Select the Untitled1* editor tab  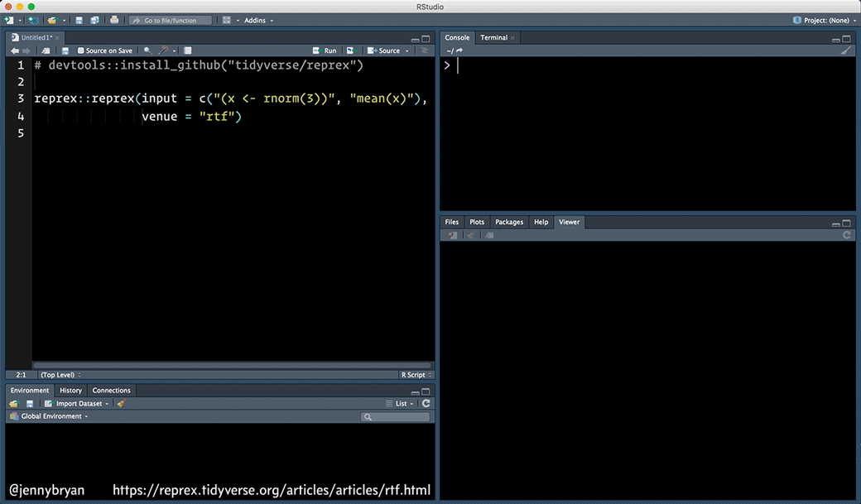click(36, 37)
